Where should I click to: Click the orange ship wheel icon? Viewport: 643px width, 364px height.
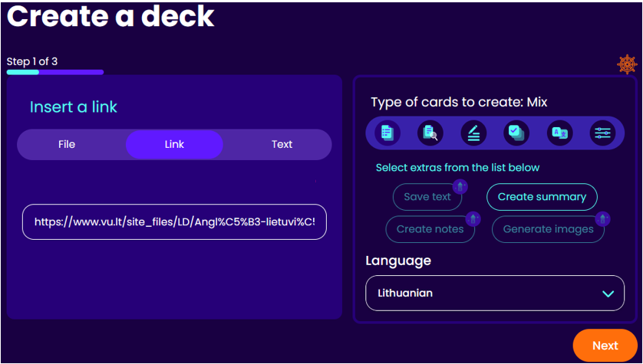627,64
